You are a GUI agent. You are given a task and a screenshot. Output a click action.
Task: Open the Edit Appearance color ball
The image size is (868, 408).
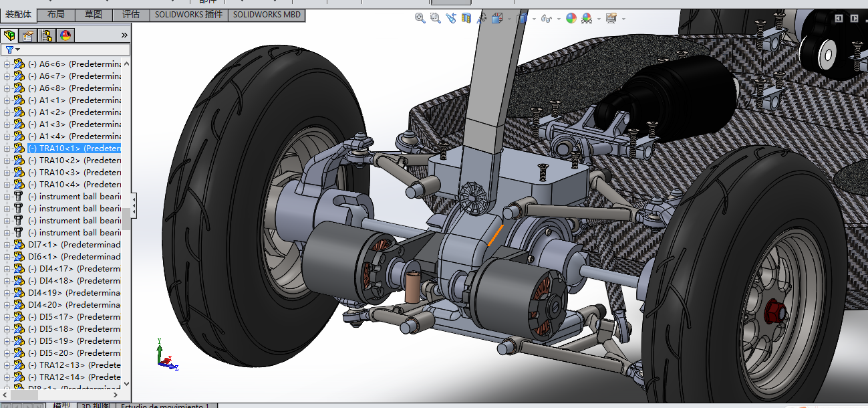coord(571,19)
